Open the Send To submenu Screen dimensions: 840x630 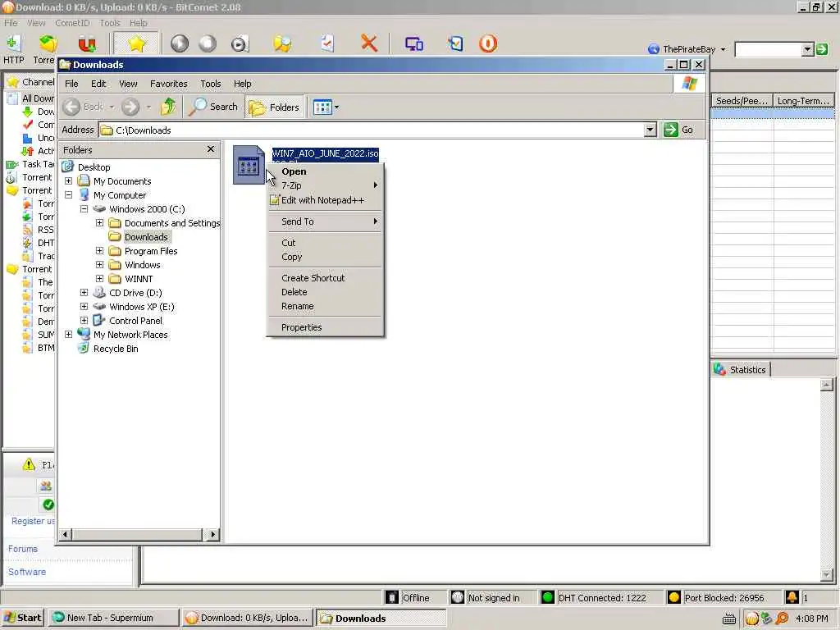pos(325,221)
